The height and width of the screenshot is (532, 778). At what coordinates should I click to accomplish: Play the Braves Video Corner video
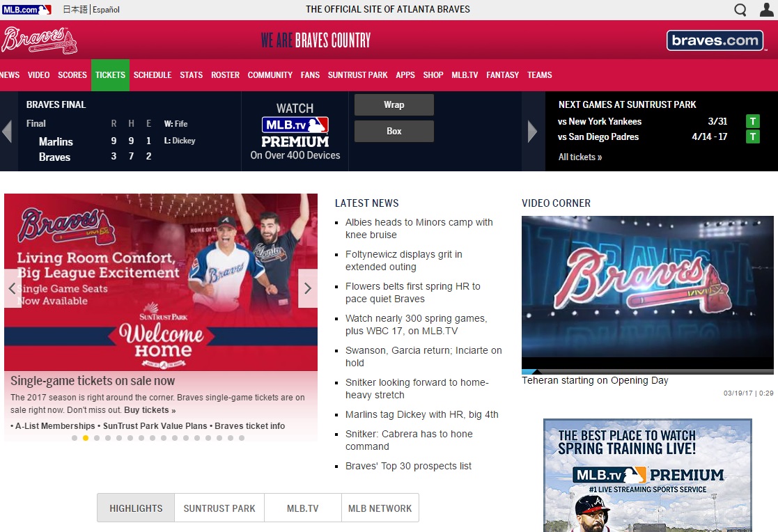tap(648, 292)
